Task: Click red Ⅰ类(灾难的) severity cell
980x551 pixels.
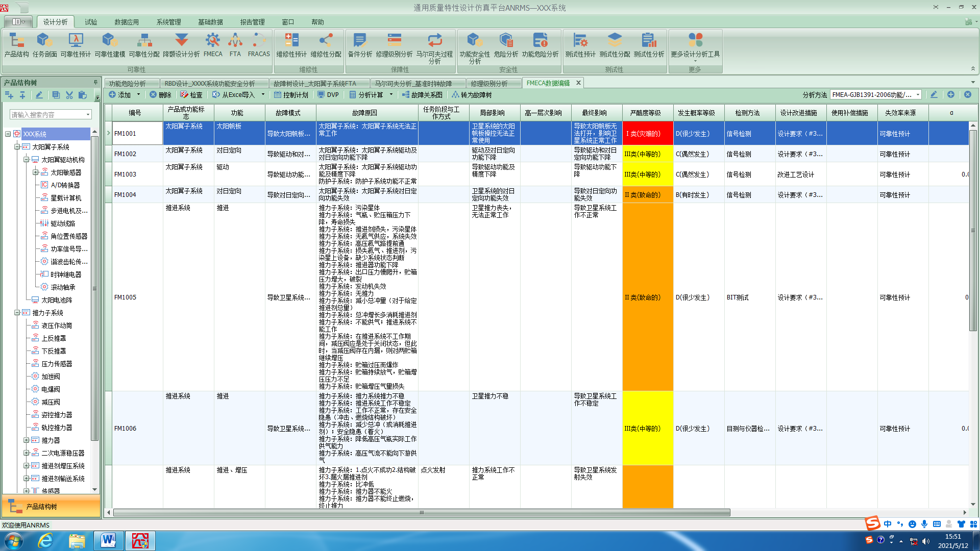Action: pyautogui.click(x=648, y=134)
